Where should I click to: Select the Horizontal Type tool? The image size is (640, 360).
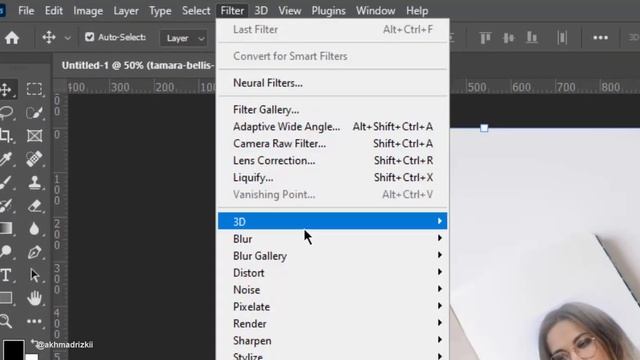tap(6, 275)
